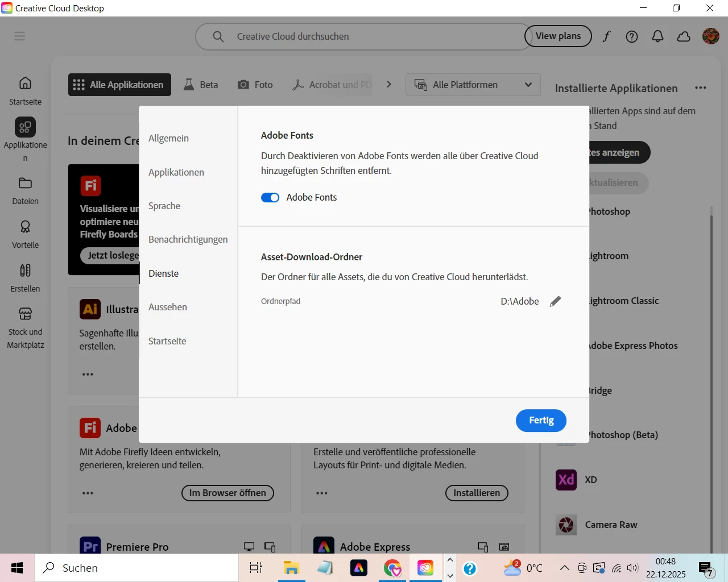Show more category tabs with chevron
The image size is (728, 582).
point(389,84)
